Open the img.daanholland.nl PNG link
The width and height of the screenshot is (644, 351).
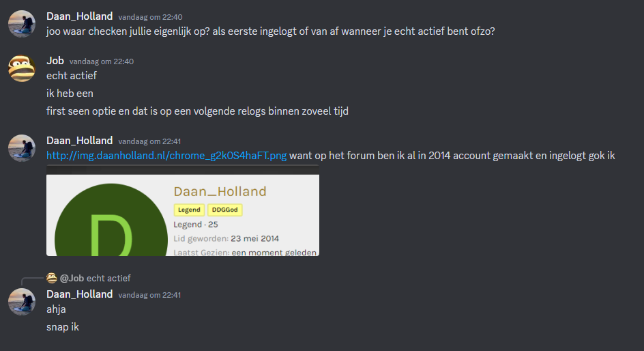tap(166, 156)
